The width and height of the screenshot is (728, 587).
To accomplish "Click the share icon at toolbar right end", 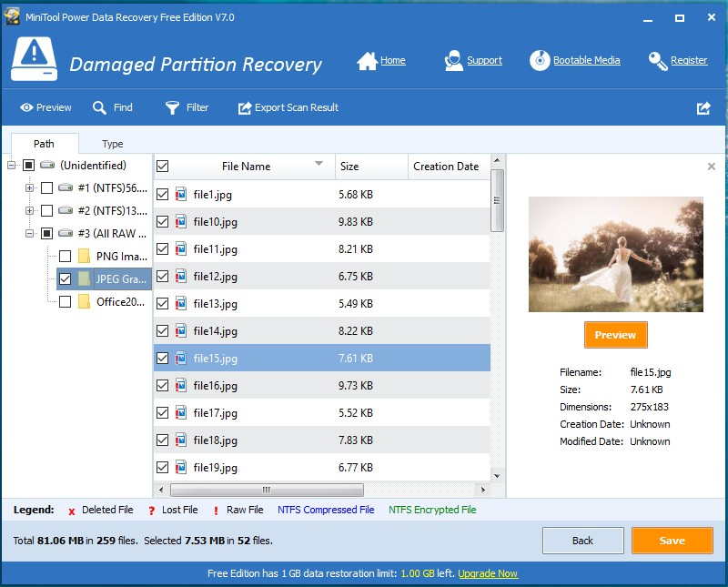I will click(x=703, y=108).
